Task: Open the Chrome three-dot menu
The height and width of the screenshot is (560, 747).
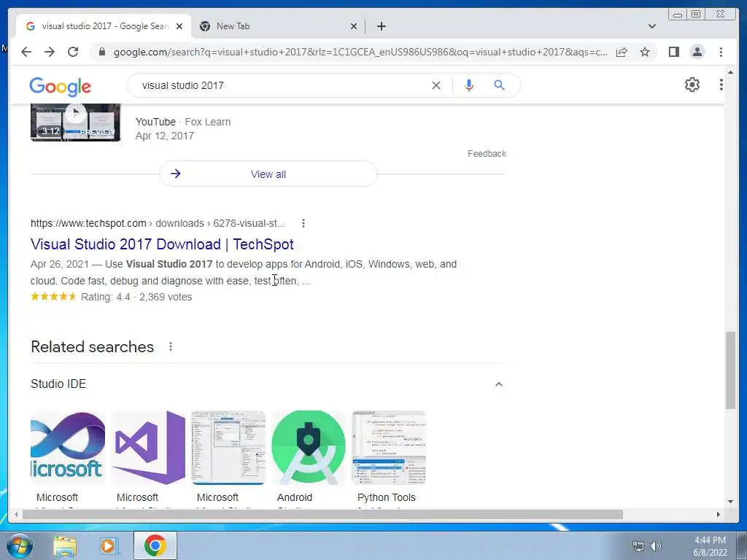Action: coord(721,52)
